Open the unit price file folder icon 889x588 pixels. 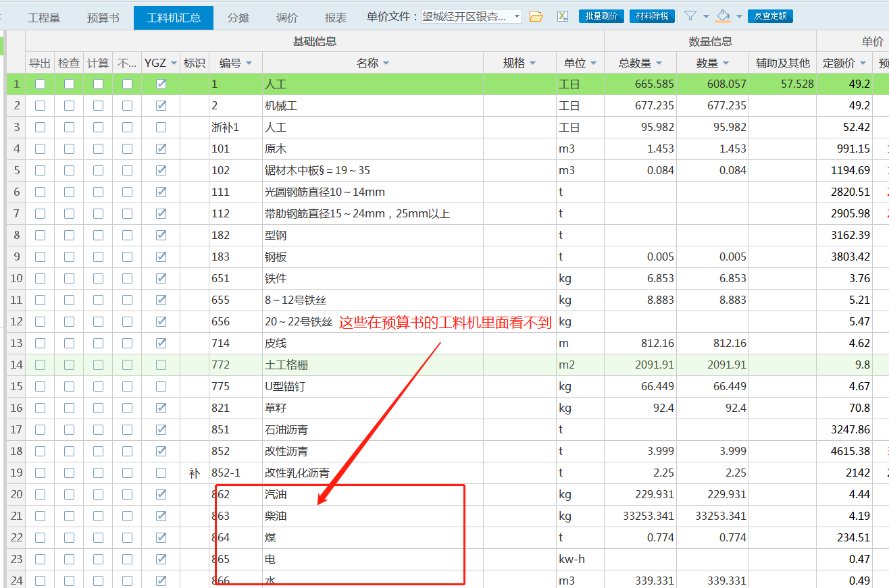click(x=536, y=16)
